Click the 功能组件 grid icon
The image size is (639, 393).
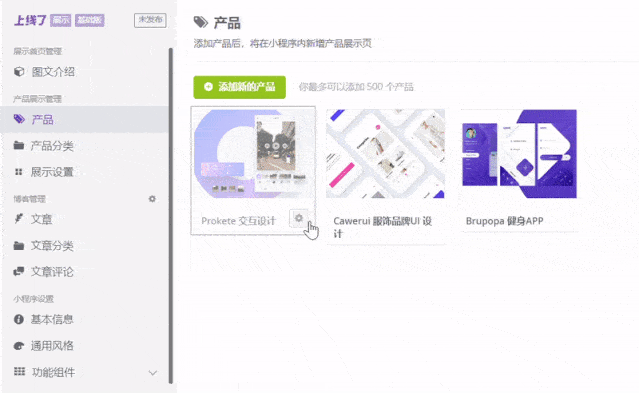tap(19, 371)
